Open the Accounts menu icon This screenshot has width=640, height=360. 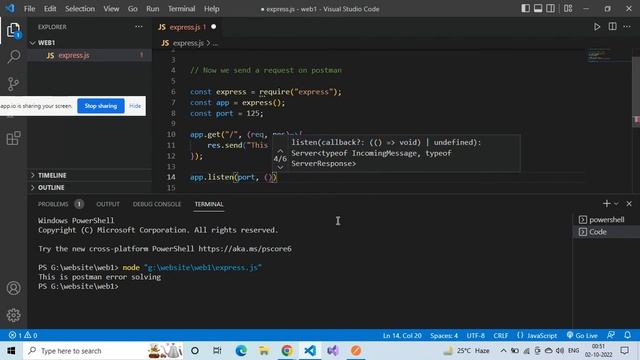tap(13, 288)
